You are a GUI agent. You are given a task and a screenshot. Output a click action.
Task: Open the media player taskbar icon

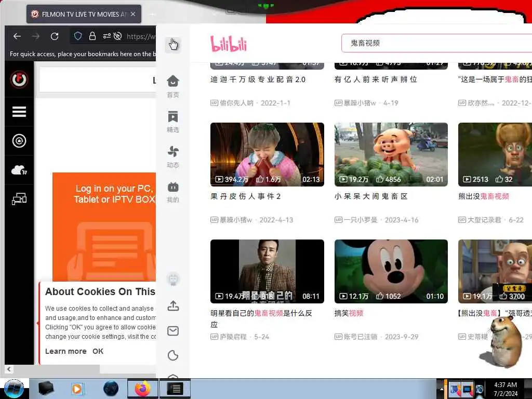[77, 389]
